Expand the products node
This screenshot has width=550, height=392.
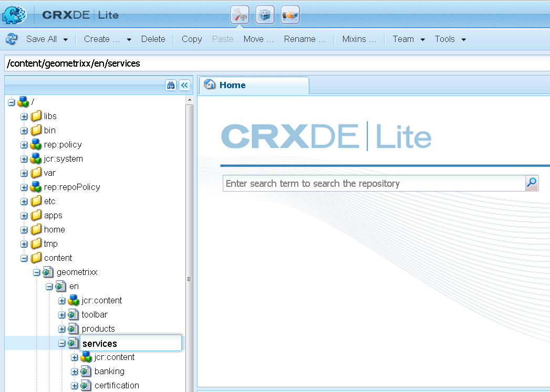pyautogui.click(x=62, y=329)
